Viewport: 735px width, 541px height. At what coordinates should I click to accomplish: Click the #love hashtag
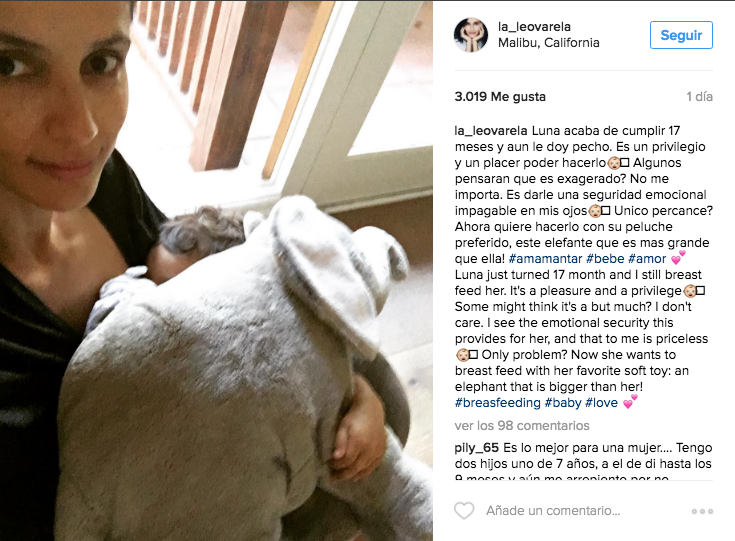tap(601, 403)
